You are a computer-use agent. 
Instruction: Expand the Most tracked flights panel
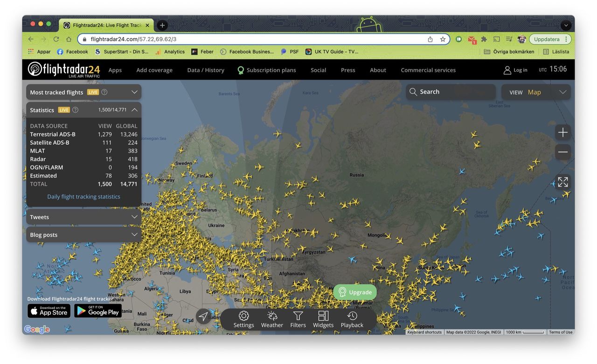[134, 92]
